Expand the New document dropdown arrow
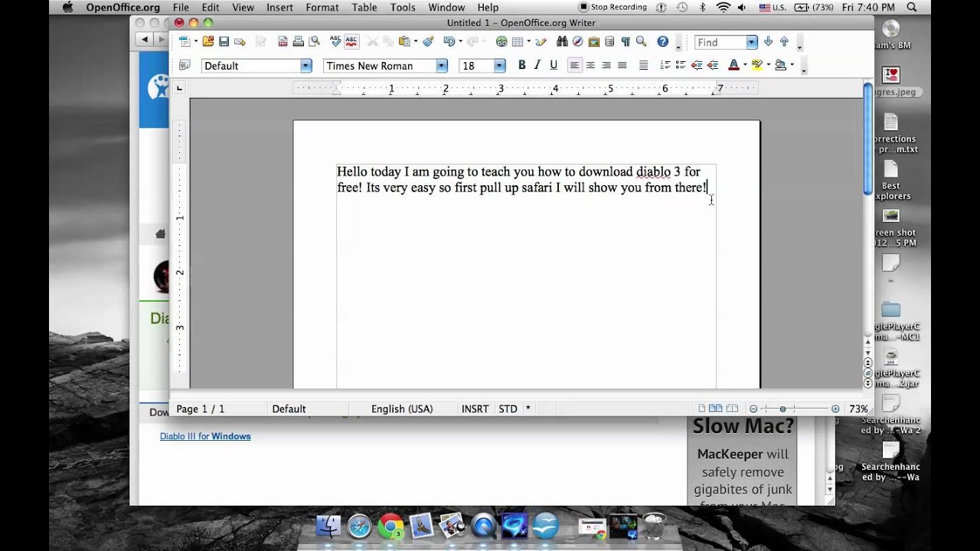This screenshot has width=980, height=551. click(x=196, y=41)
